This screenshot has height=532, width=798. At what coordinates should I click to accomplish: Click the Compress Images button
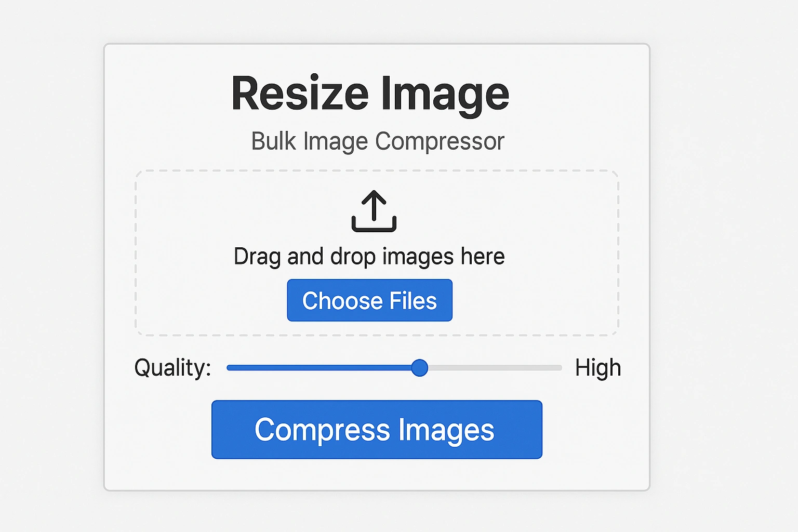(377, 430)
